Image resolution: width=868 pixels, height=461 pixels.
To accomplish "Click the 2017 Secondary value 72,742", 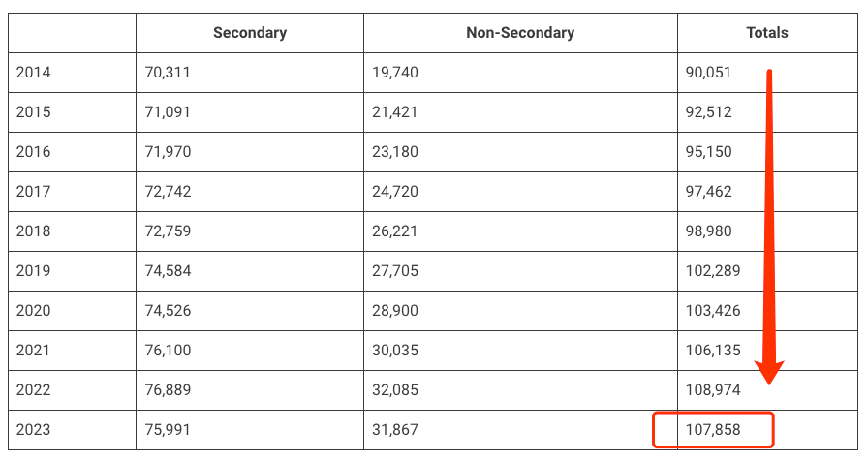I will click(168, 192).
